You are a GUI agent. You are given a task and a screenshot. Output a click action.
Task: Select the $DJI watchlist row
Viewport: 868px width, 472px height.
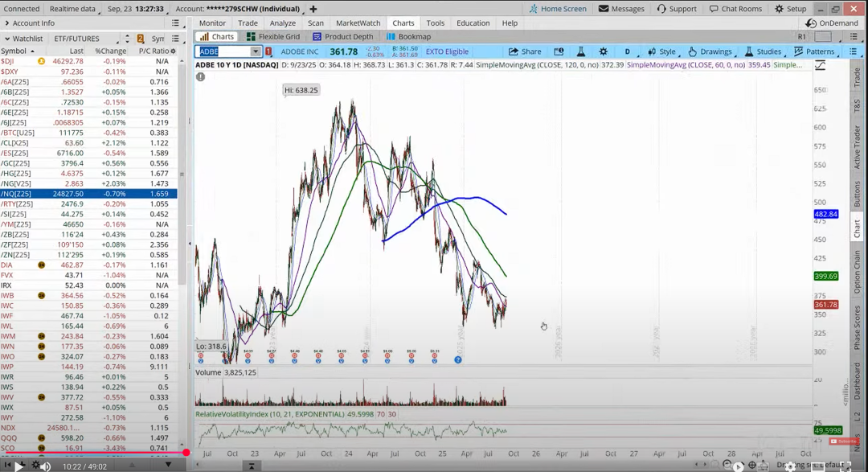tap(88, 61)
